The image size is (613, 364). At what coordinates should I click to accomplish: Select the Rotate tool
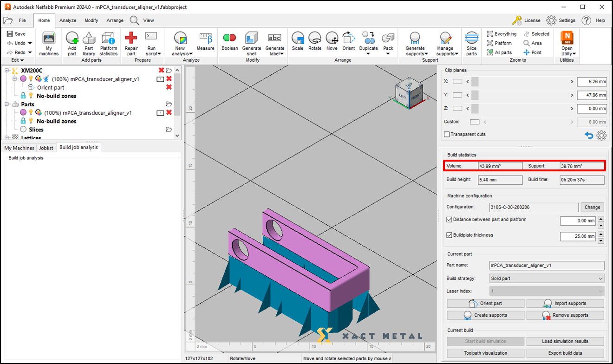[x=315, y=41]
